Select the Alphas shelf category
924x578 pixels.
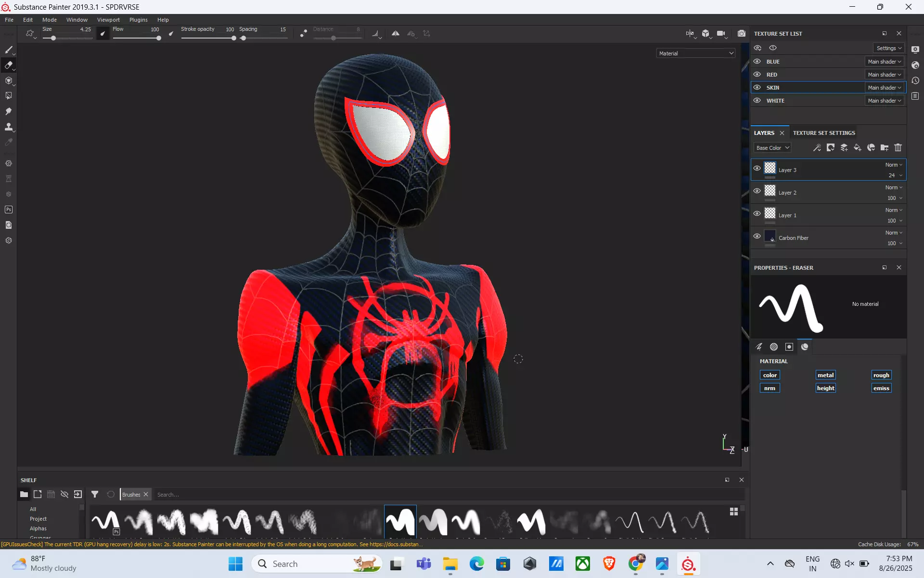click(x=38, y=528)
